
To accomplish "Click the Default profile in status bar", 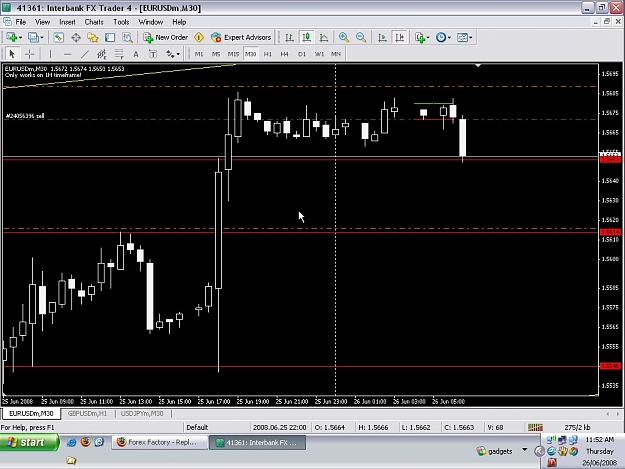I will tap(197, 427).
